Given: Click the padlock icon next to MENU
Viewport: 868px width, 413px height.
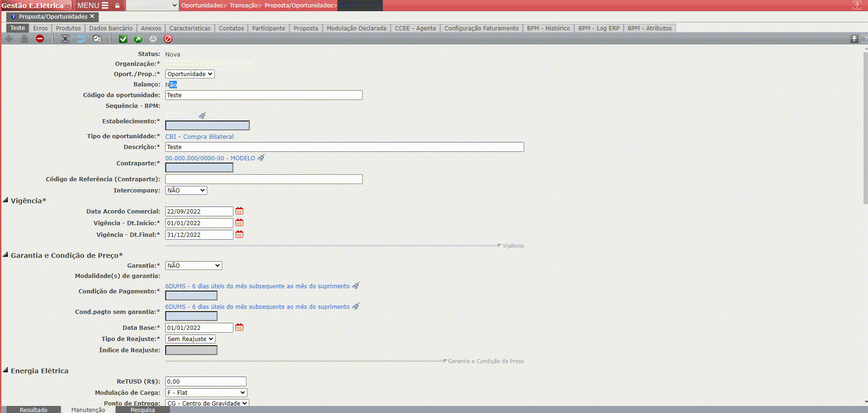Looking at the screenshot, I should [118, 6].
